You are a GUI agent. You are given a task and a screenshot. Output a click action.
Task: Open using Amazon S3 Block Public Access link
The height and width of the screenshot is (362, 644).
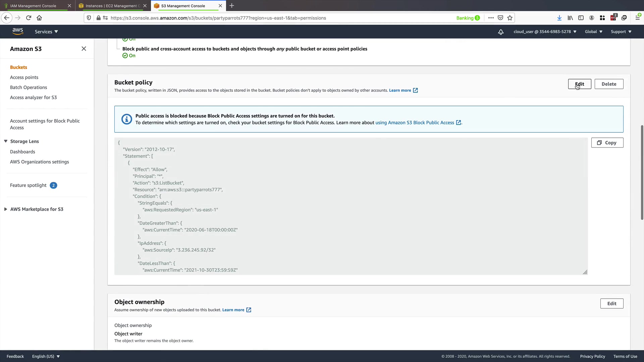(x=415, y=123)
